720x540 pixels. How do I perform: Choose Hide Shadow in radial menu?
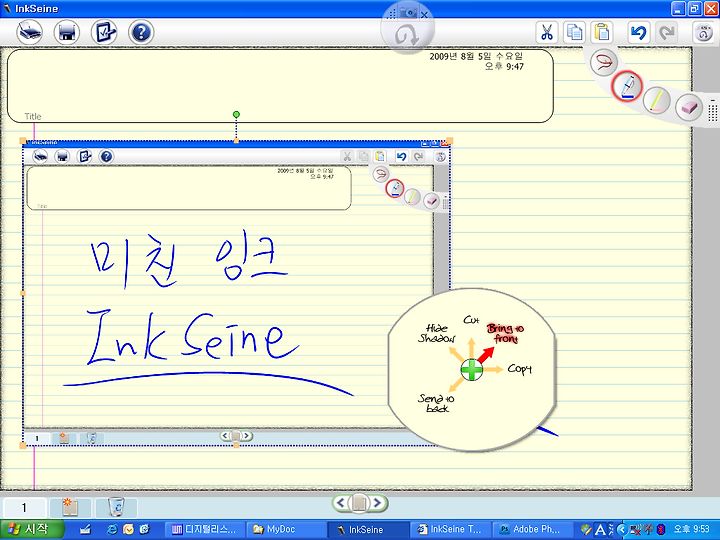pos(436,334)
